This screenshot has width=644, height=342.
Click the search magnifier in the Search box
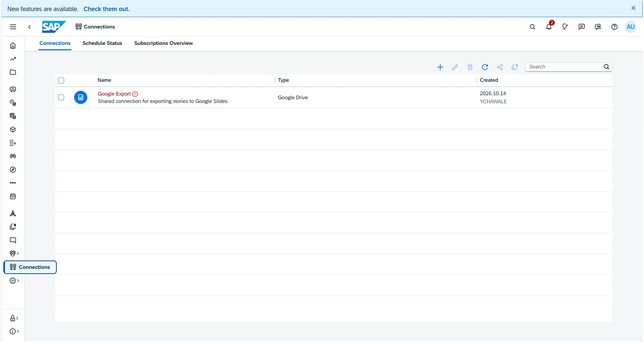(606, 67)
